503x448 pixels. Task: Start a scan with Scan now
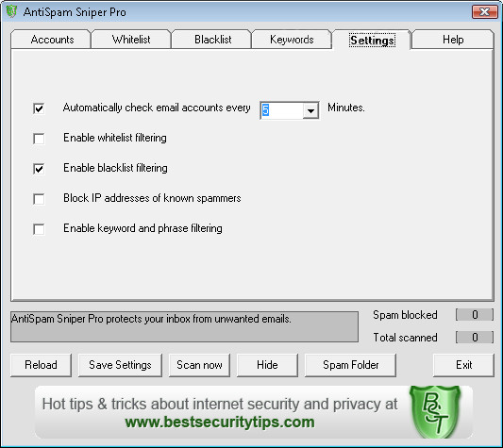199,365
